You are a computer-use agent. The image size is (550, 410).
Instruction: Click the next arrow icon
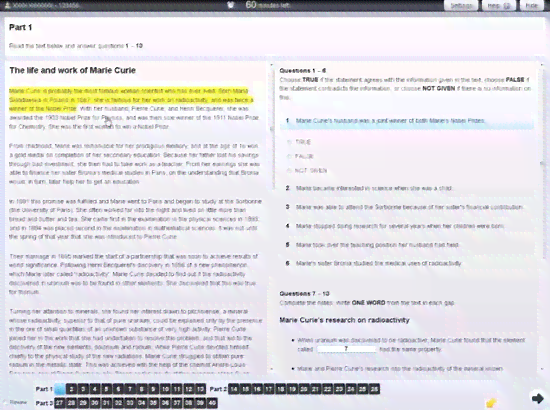pos(537,398)
